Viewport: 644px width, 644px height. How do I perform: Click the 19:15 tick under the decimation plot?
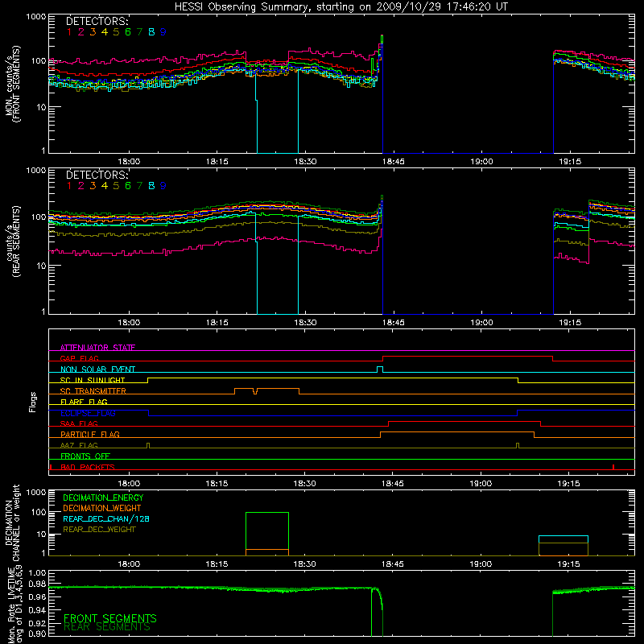click(x=569, y=564)
